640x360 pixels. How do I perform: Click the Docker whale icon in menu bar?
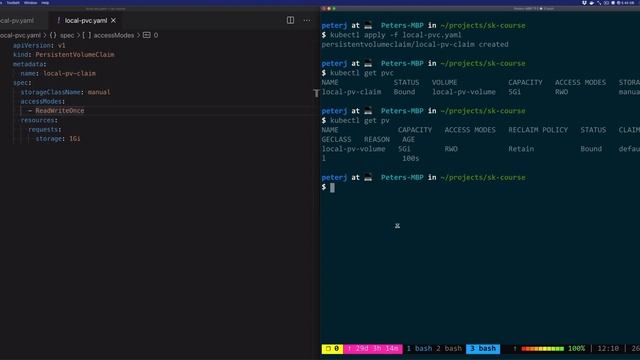tap(591, 2)
